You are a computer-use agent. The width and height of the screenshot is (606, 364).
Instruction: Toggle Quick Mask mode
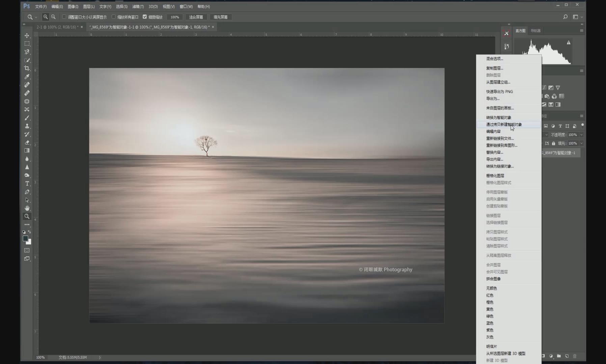27,250
